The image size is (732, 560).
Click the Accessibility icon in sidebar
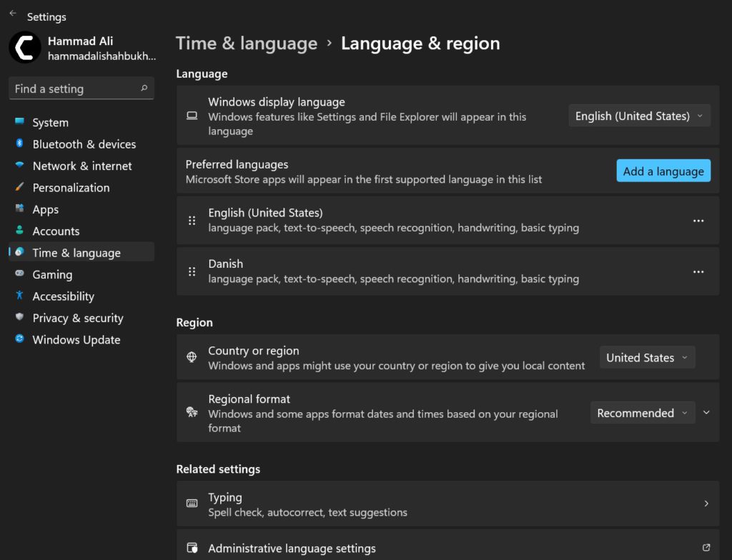tap(19, 296)
